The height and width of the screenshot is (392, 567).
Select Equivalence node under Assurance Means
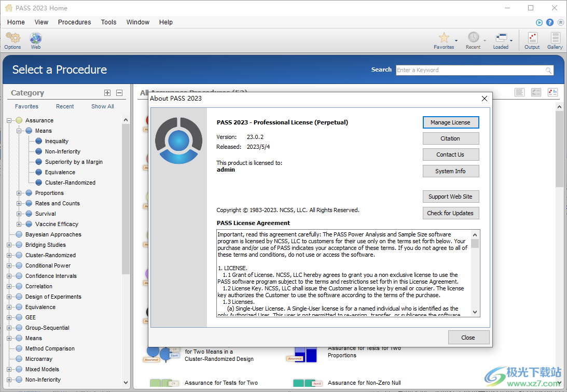[60, 172]
